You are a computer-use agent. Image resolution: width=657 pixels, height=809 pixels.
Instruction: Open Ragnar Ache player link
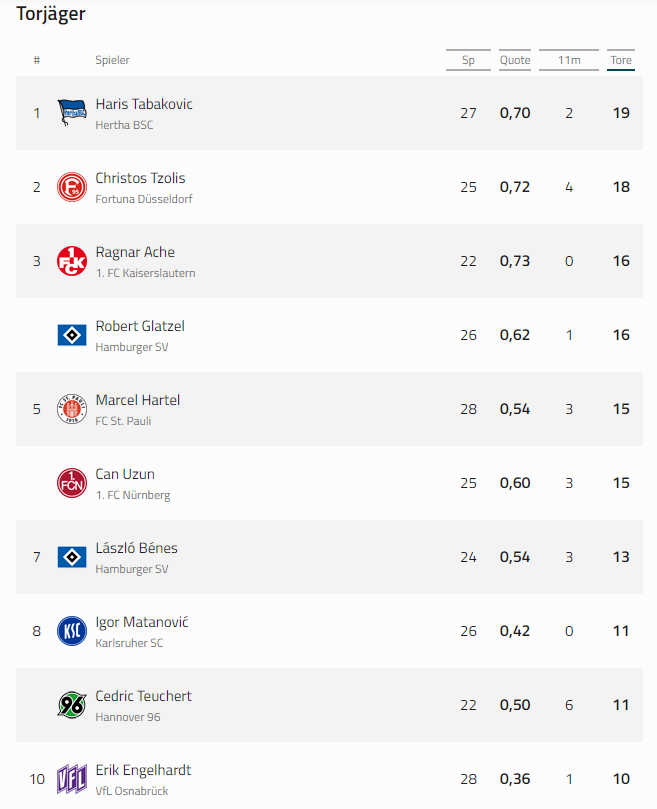click(x=135, y=252)
